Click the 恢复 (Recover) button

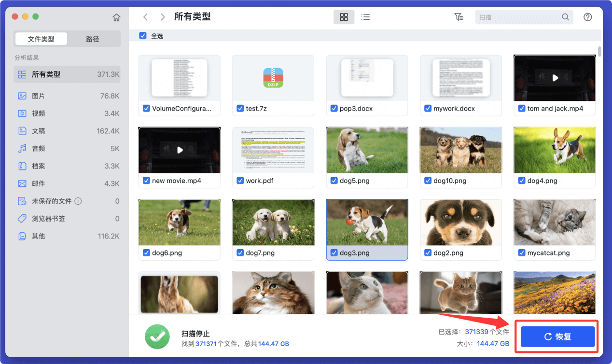coord(557,336)
